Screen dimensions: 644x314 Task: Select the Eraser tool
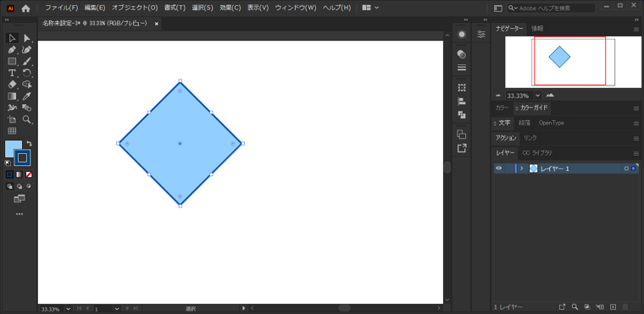pos(12,85)
